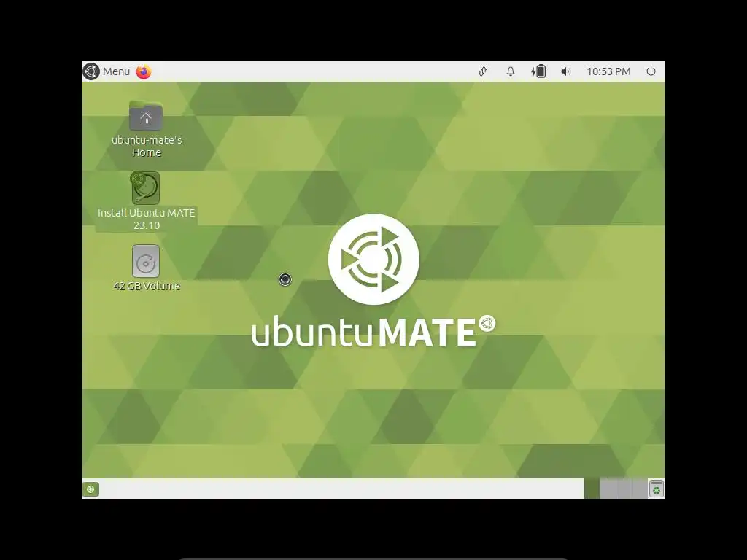Open the network connections indicator
Screen dimensions: 747x560
click(x=483, y=71)
